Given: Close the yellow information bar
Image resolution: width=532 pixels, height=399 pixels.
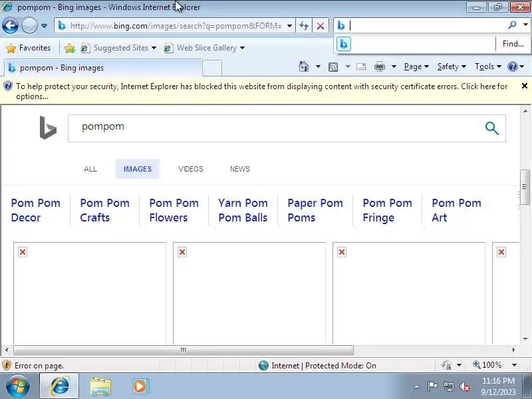Looking at the screenshot, I should (x=524, y=86).
